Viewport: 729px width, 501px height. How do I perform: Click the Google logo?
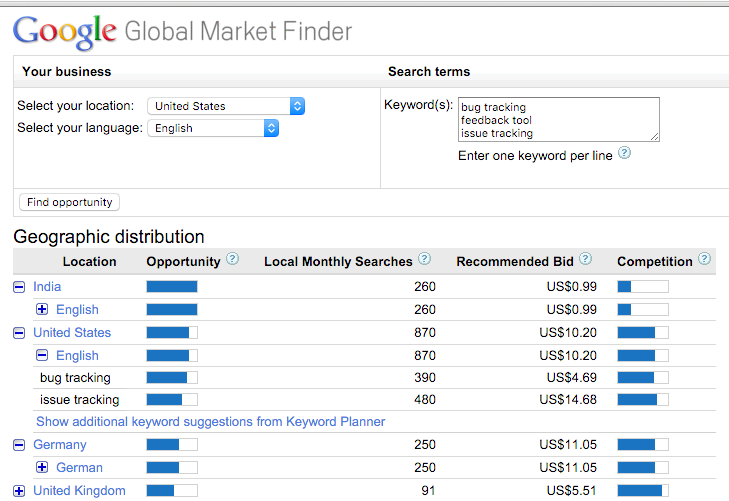tap(65, 31)
